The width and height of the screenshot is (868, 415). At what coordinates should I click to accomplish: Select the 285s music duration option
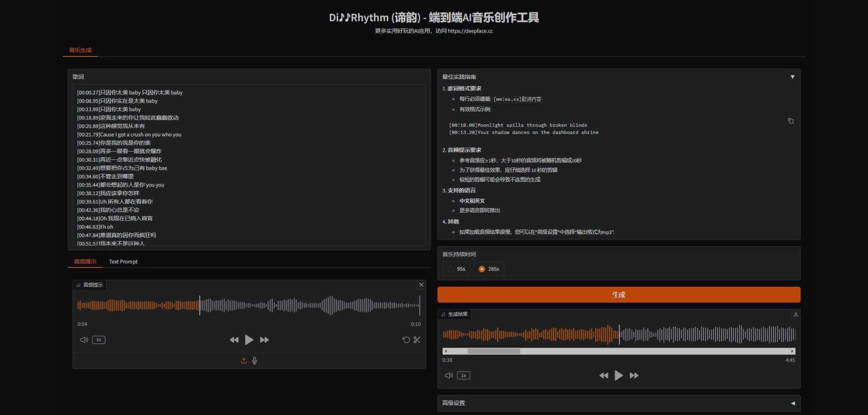[489, 269]
